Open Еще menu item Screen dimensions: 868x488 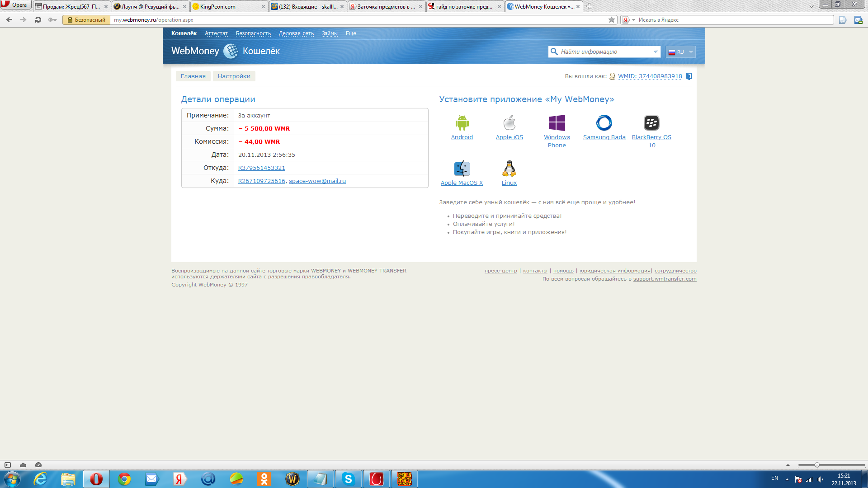pos(351,33)
